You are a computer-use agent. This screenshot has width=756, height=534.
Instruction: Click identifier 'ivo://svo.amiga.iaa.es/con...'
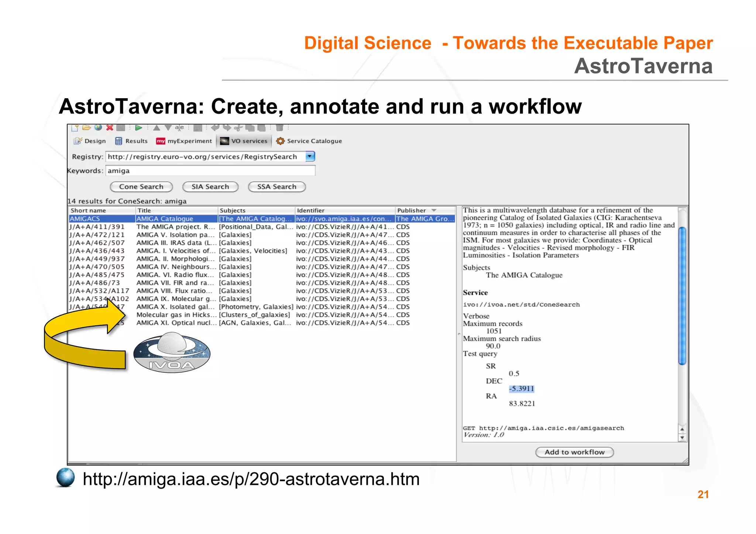344,219
